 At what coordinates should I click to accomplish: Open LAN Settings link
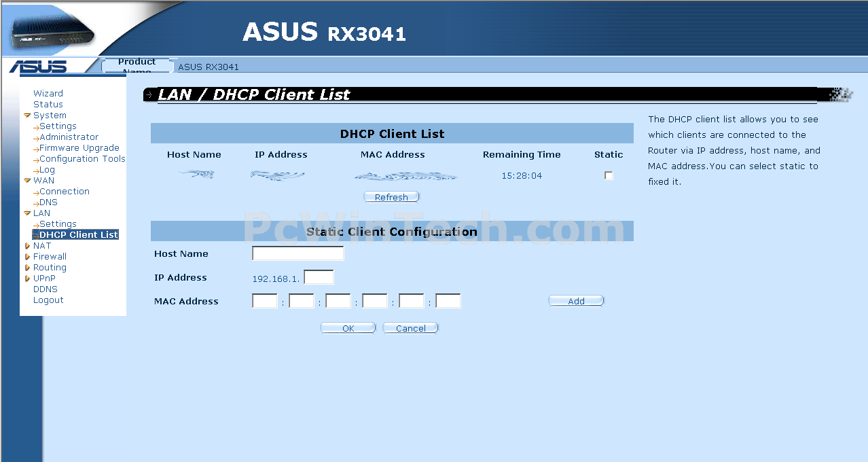(x=58, y=224)
